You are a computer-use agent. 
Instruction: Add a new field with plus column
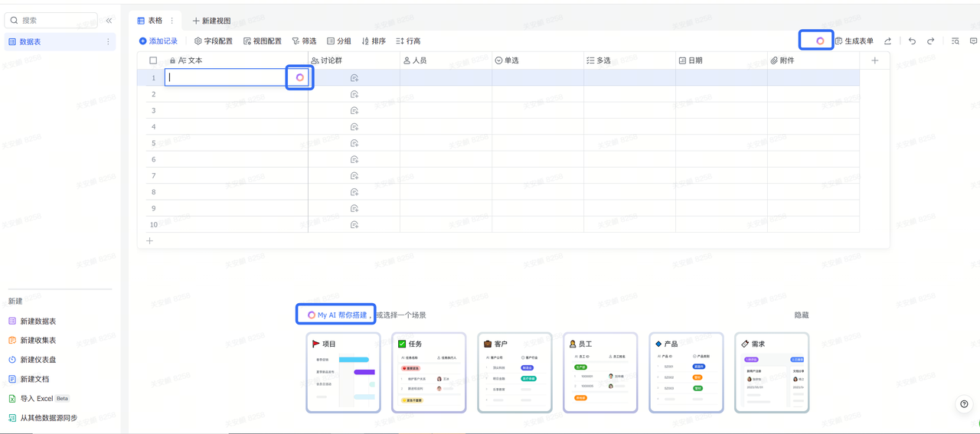(x=875, y=60)
